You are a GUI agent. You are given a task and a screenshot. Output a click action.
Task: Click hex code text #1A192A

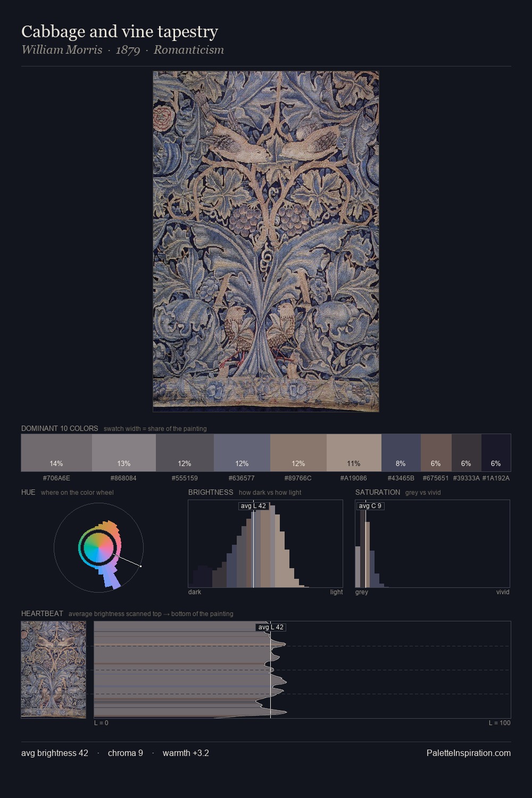click(x=496, y=478)
